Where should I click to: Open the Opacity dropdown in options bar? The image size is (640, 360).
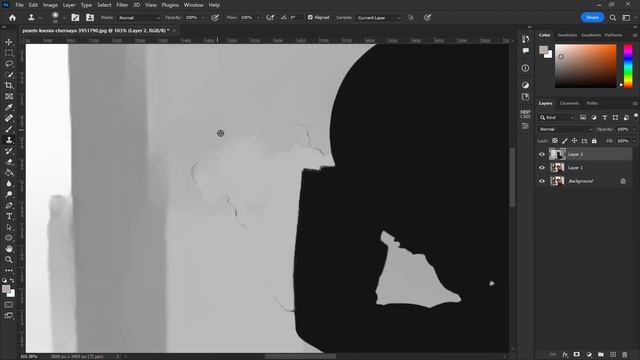tap(203, 18)
